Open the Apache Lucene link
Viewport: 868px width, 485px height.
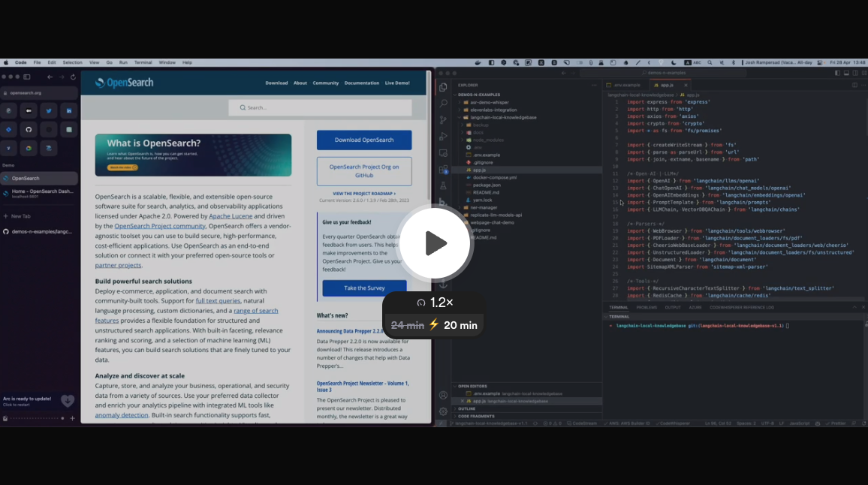[231, 216]
